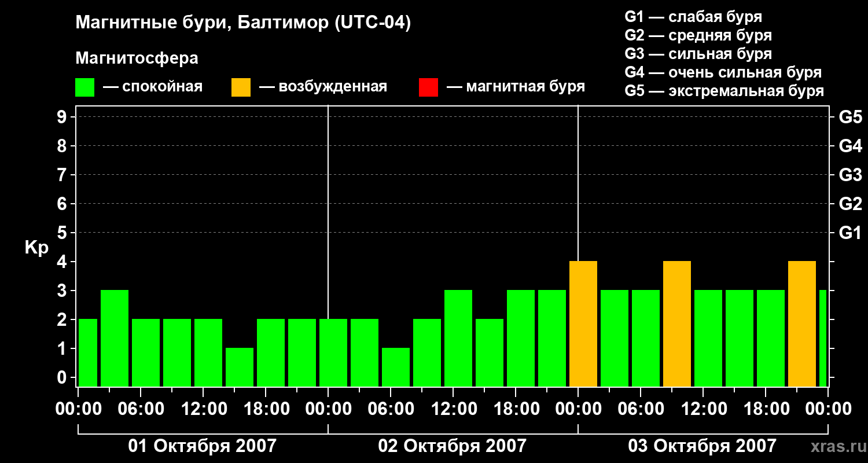Select the Kp 3 bar at 12:00 on 02 Октября
This screenshot has height=463, width=868.
458,339
